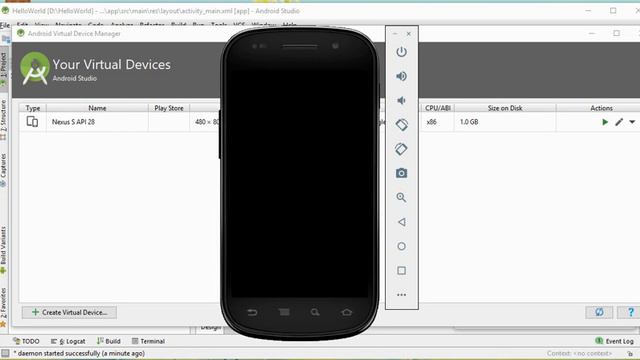Open emulator extended controls (three dots)
Viewport: 640px width, 360px height.
[x=401, y=295]
